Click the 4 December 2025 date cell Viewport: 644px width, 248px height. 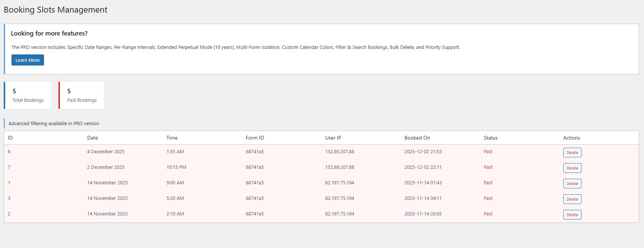[x=106, y=151]
